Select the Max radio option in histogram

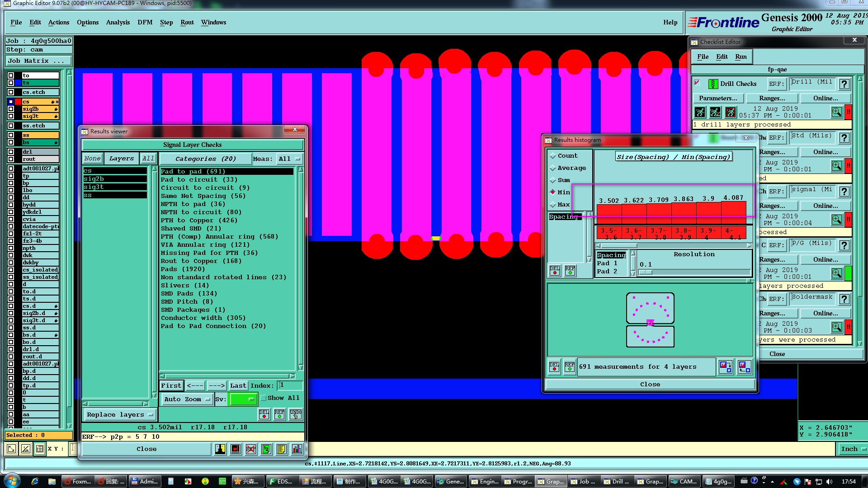[x=553, y=205]
